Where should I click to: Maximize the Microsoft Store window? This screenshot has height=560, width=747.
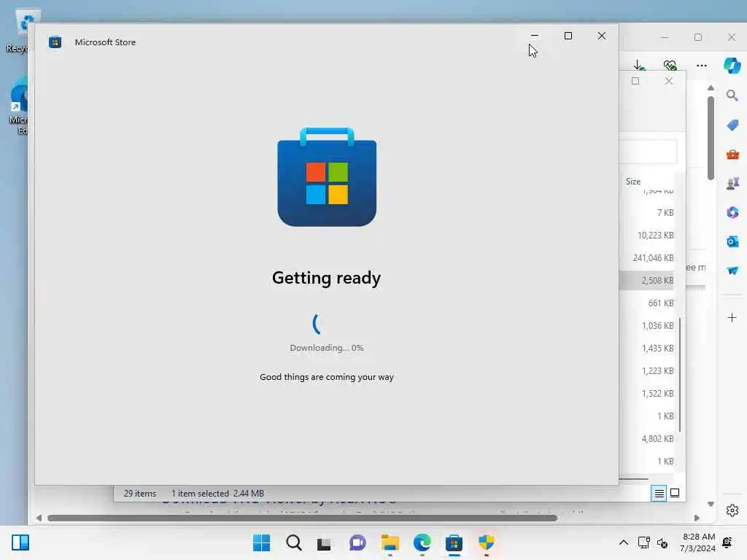coord(568,36)
